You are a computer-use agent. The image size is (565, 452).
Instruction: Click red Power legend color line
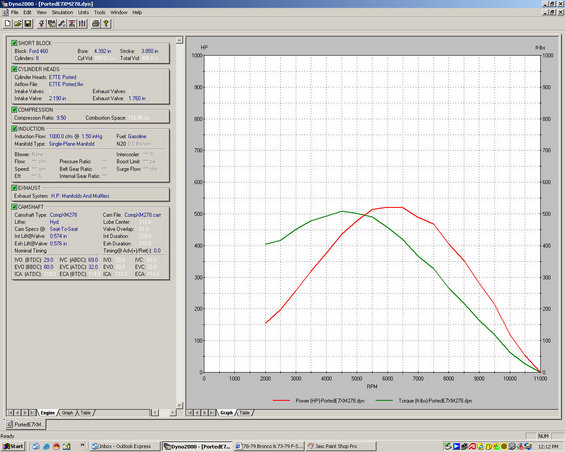coord(281,400)
